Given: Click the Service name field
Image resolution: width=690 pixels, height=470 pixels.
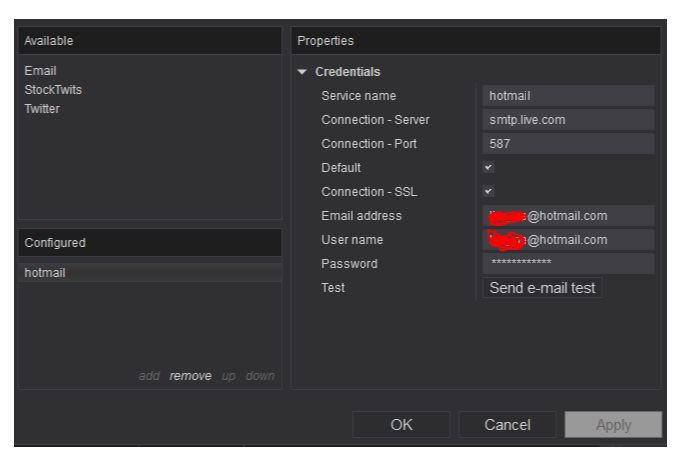Looking at the screenshot, I should 568,95.
